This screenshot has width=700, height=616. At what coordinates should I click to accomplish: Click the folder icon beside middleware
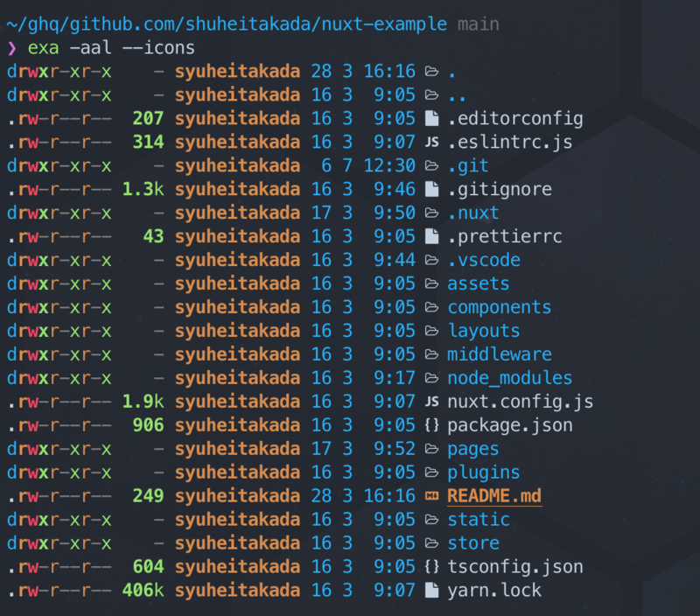pos(431,355)
